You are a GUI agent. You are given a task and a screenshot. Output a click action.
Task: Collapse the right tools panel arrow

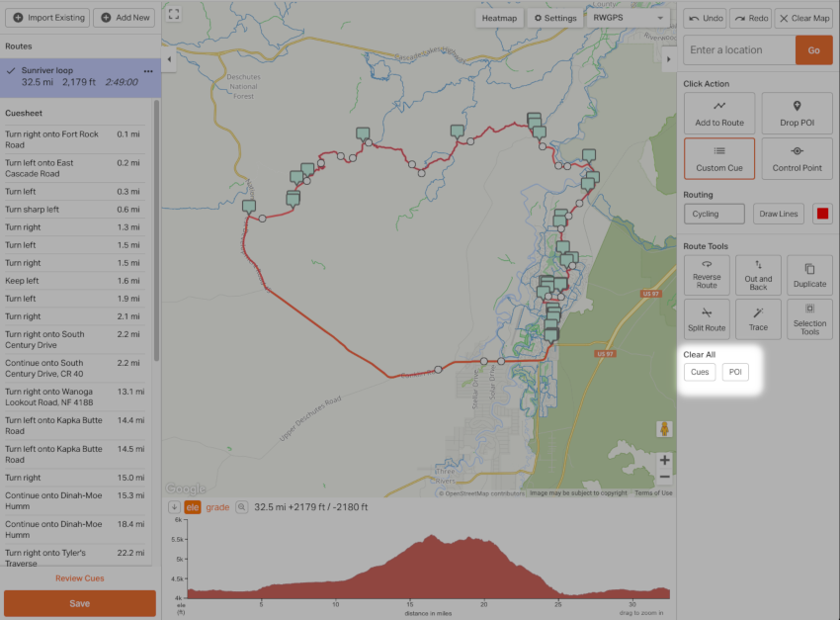pyautogui.click(x=669, y=59)
